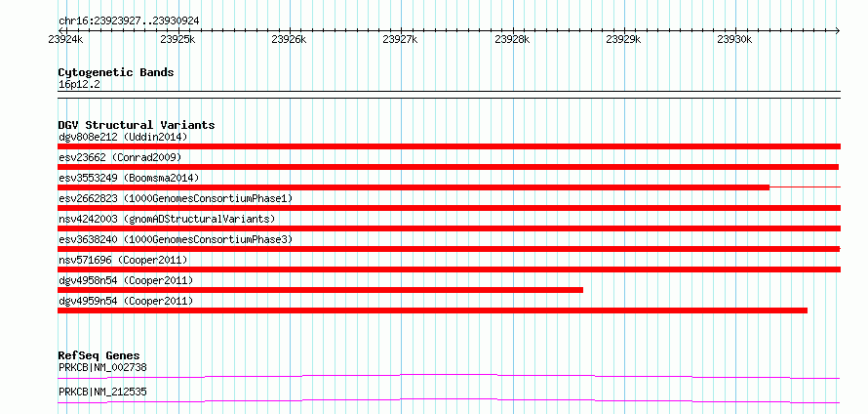Select the 23928k ruler tick label

pos(512,39)
